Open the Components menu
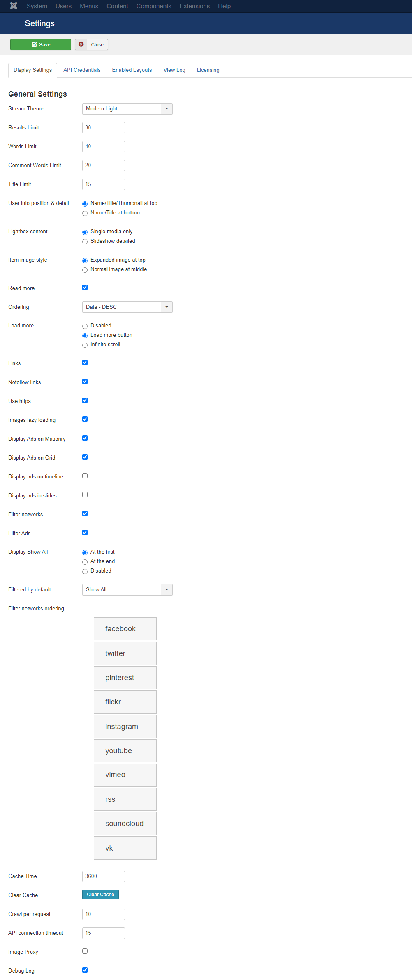 154,6
